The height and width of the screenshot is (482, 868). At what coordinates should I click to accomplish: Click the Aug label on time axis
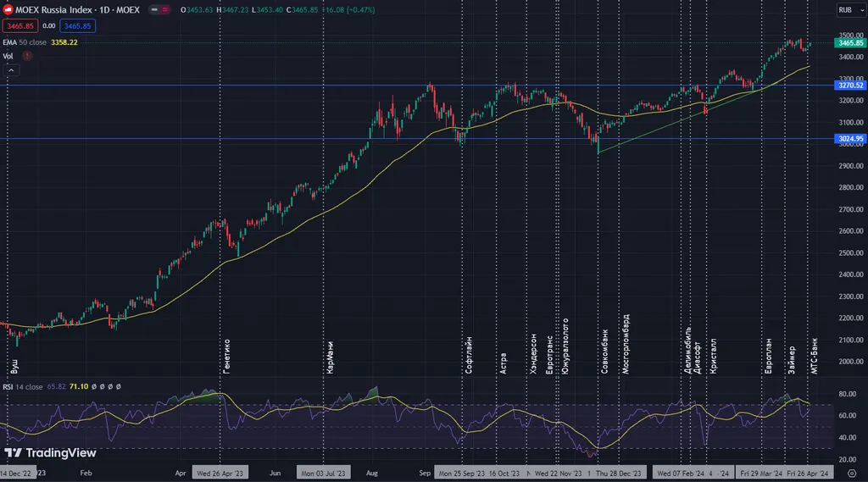pyautogui.click(x=372, y=474)
